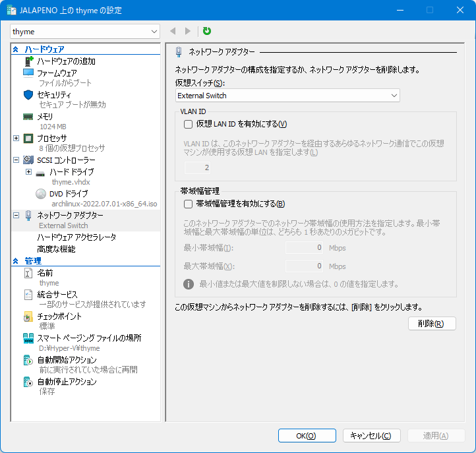Click the SCSI Controller icon
476x453 pixels.
(28, 160)
